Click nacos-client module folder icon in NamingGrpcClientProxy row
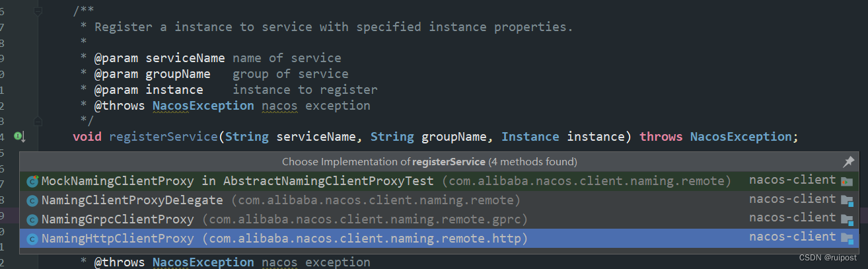The image size is (868, 269). click(x=848, y=219)
